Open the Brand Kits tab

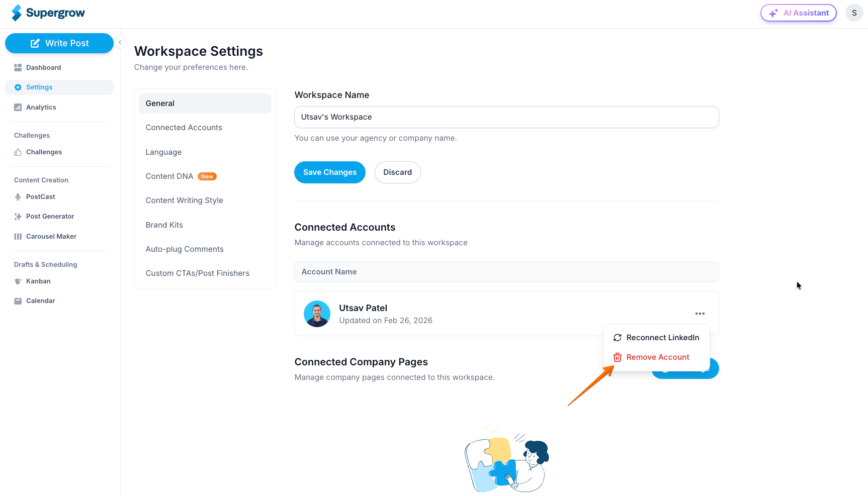click(205, 225)
